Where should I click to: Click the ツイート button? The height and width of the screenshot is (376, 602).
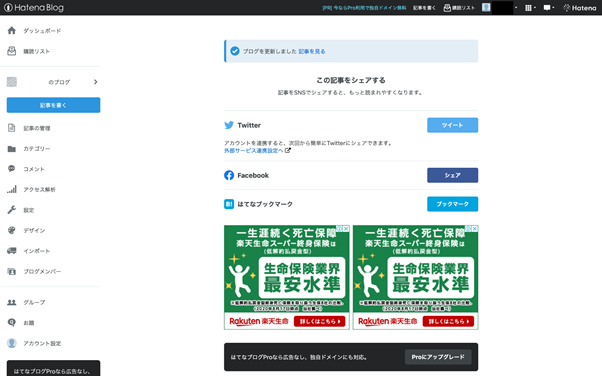click(x=452, y=125)
